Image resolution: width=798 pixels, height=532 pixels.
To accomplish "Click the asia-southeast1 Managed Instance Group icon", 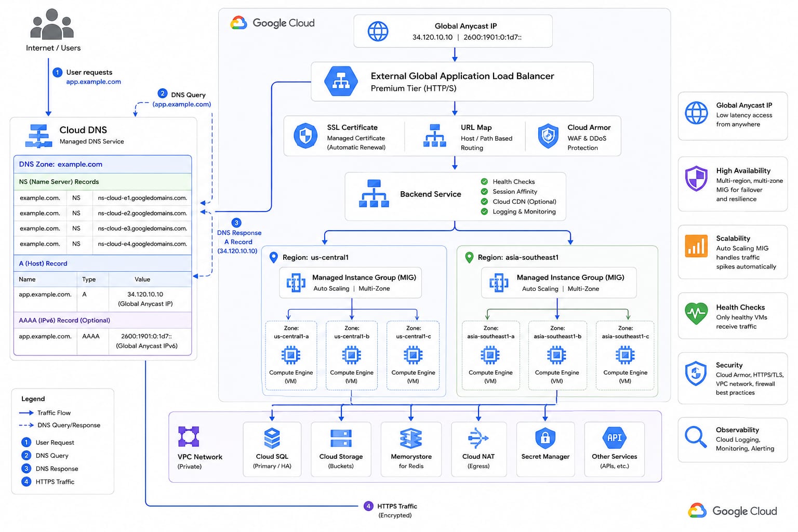I will [499, 283].
